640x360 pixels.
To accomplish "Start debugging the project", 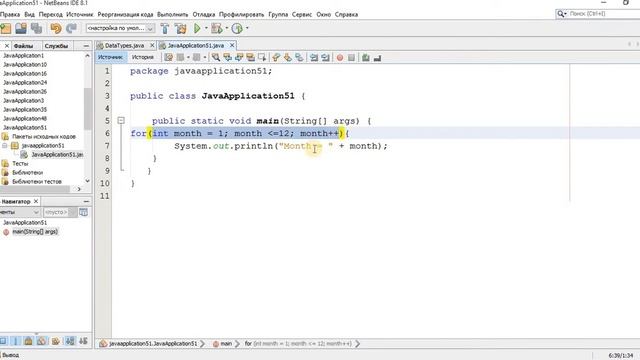I will point(216,28).
